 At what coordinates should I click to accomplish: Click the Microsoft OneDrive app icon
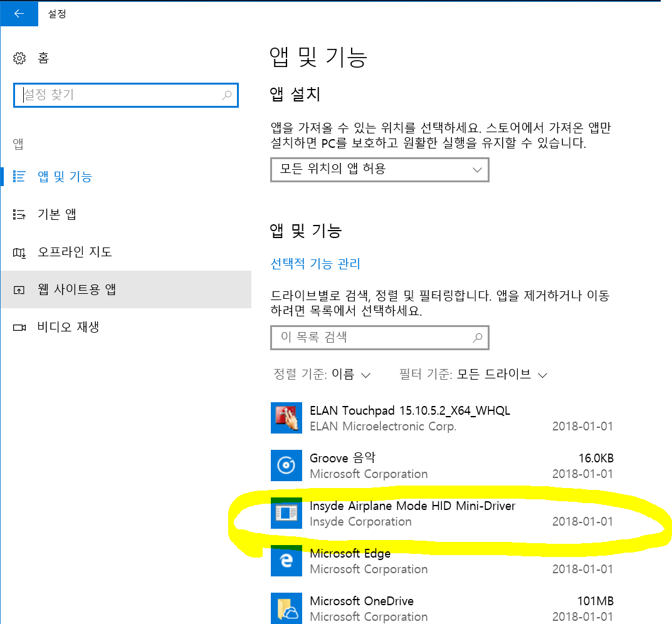coord(286,608)
